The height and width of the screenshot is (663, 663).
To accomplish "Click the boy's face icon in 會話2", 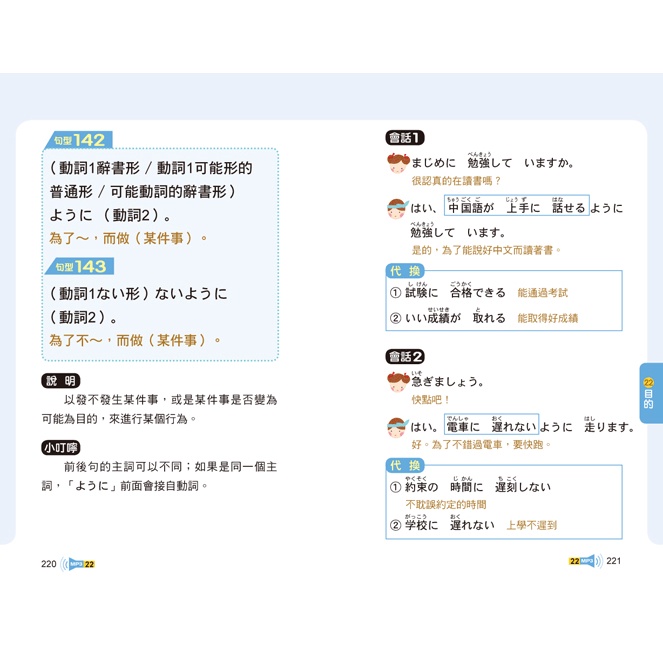I will click(x=396, y=427).
